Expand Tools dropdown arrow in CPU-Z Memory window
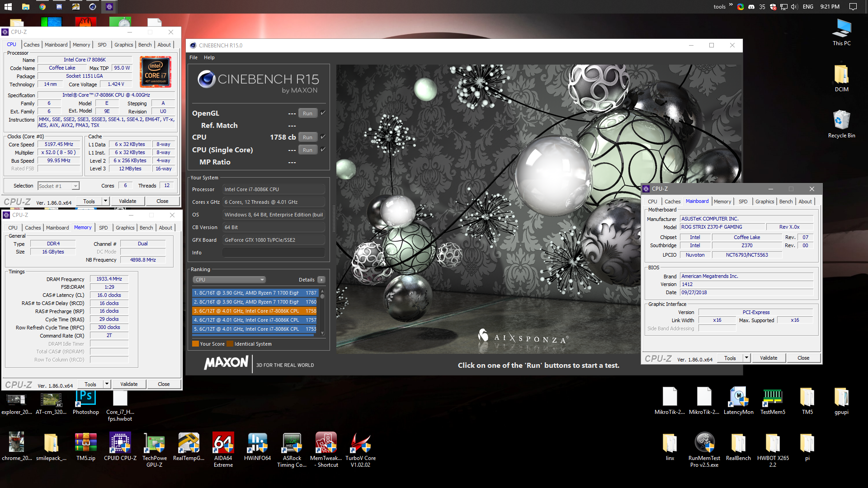This screenshot has width=868, height=488. 107,384
